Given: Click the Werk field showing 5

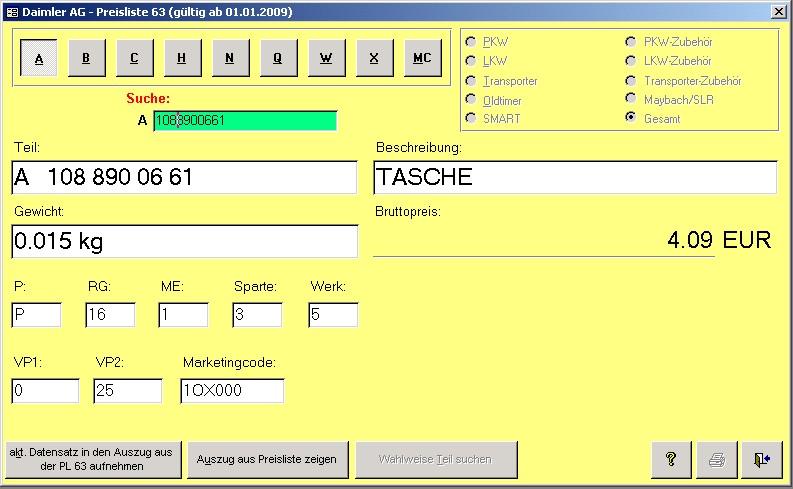Looking at the screenshot, I should point(333,315).
